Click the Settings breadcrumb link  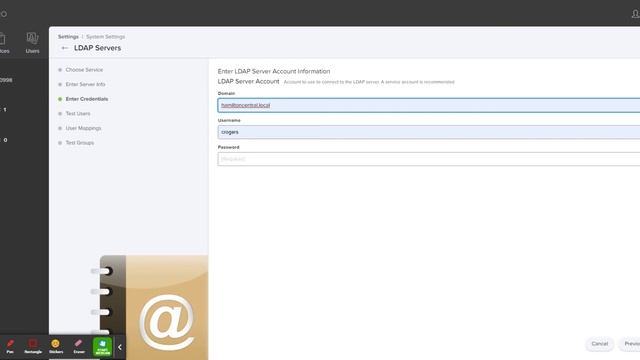(68, 37)
